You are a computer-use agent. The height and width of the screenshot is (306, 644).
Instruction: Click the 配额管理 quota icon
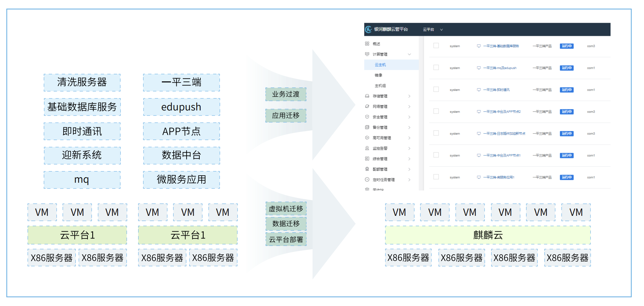point(367,169)
